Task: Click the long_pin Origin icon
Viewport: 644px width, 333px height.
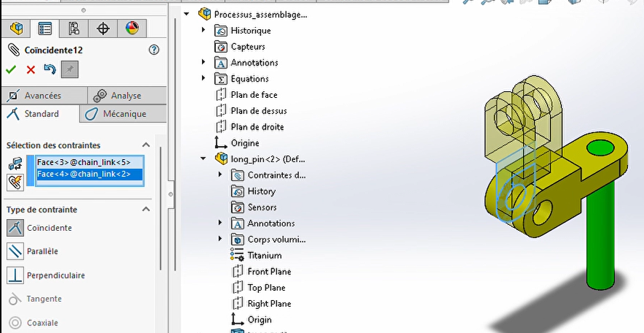Action: (x=238, y=319)
